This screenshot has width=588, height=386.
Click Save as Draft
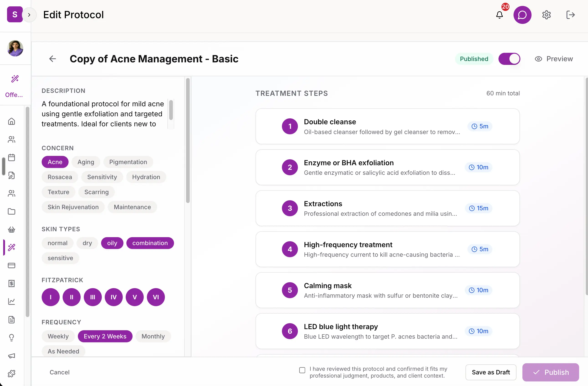491,372
